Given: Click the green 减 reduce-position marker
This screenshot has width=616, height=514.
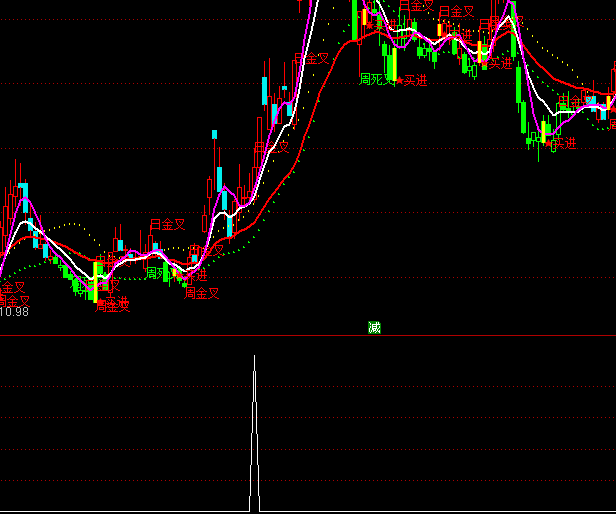Looking at the screenshot, I should (x=375, y=327).
